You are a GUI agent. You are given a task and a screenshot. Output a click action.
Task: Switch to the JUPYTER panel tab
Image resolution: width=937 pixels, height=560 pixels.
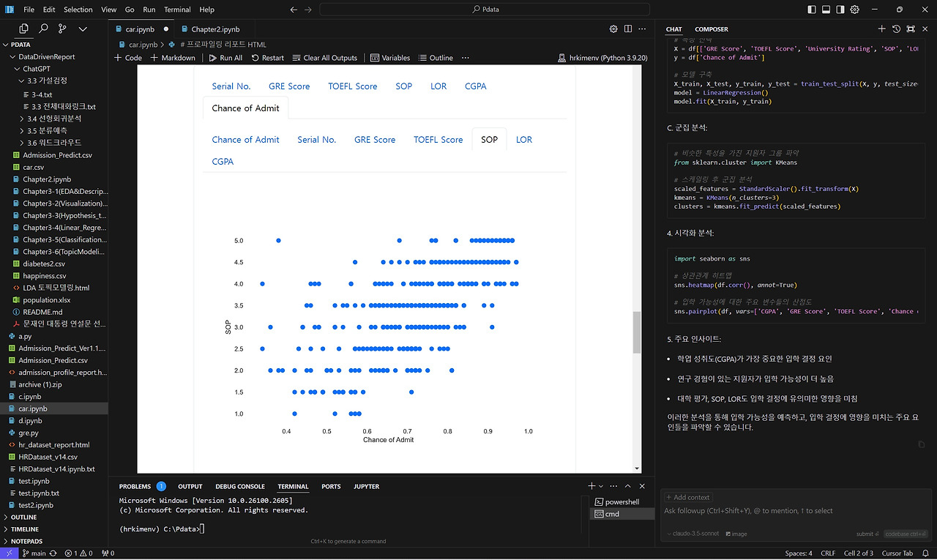click(366, 486)
